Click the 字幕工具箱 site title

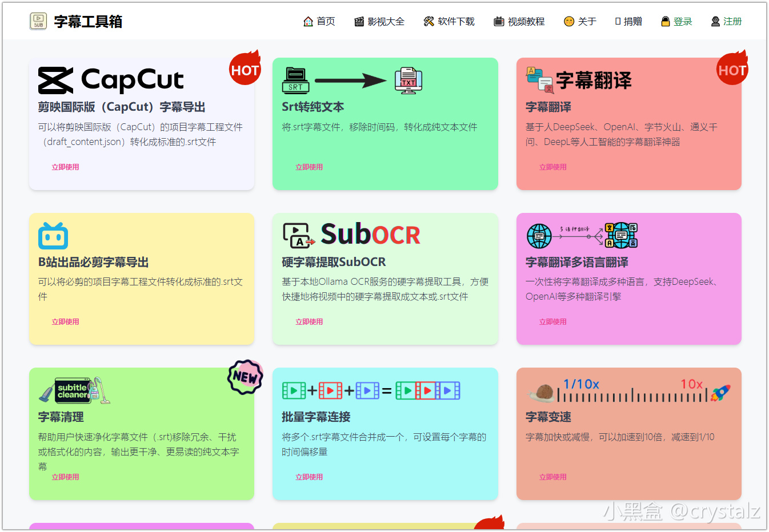88,22
